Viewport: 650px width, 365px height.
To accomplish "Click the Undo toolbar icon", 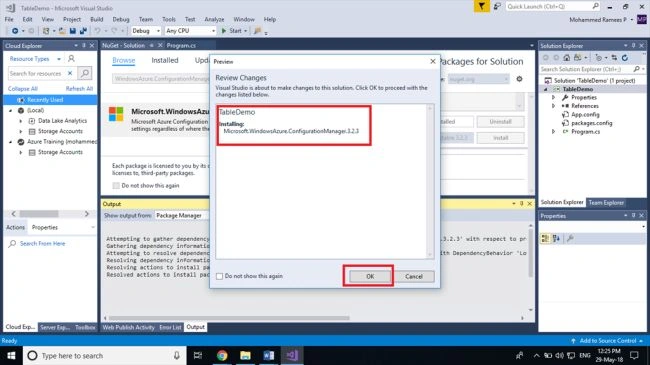I will click(x=97, y=31).
